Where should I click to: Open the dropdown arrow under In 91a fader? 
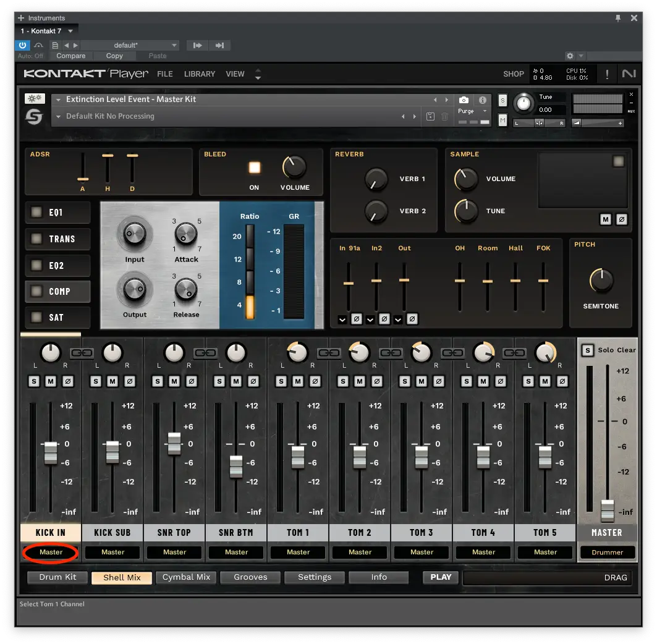coord(342,320)
